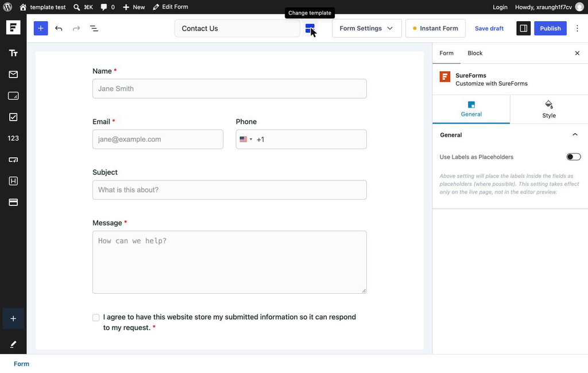The image size is (588, 373).
Task: Add a Checkbox field from sidebar
Action: [13, 117]
